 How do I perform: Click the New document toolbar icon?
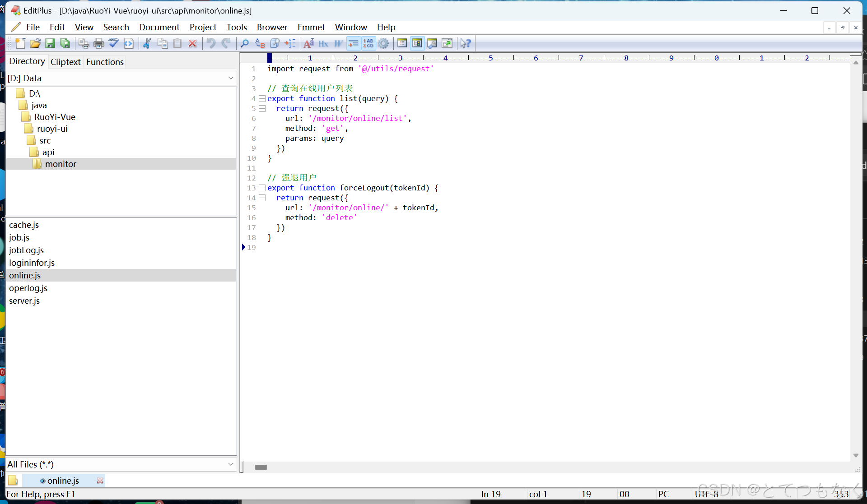[20, 43]
